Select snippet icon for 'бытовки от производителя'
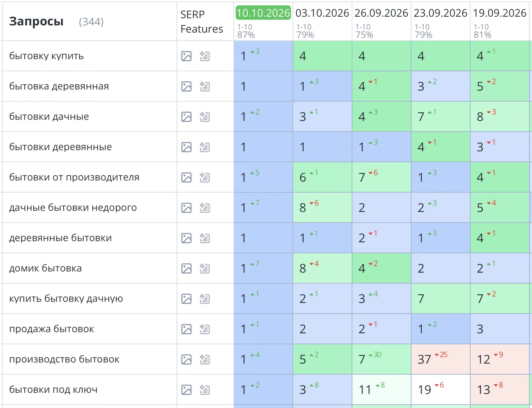Viewport: 532px width, 408px height. pos(205,177)
